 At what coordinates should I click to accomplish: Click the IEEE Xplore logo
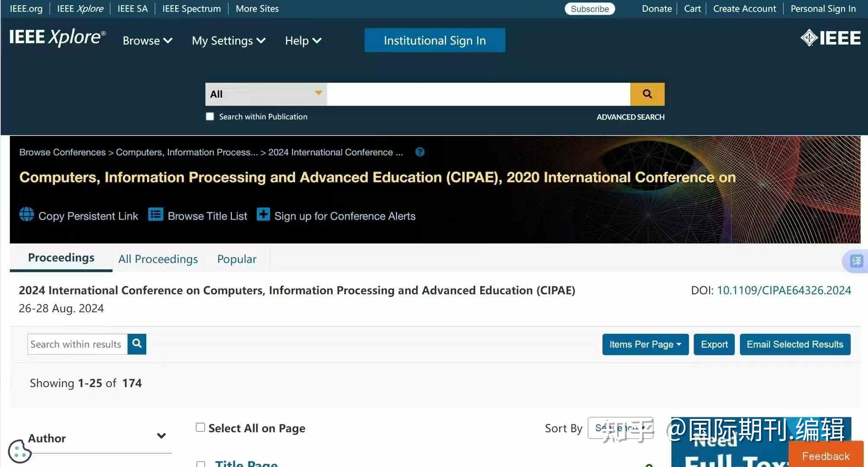(x=56, y=38)
